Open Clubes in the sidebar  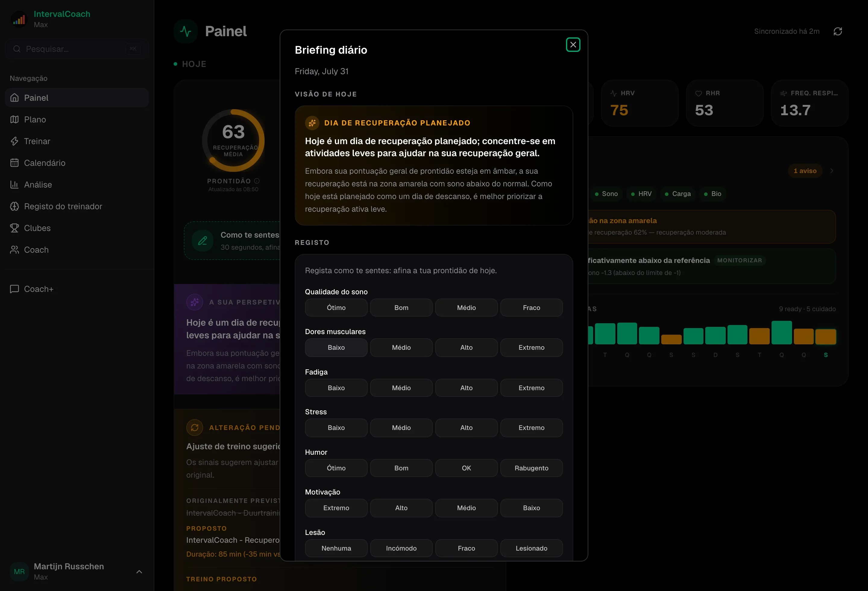(x=77, y=228)
